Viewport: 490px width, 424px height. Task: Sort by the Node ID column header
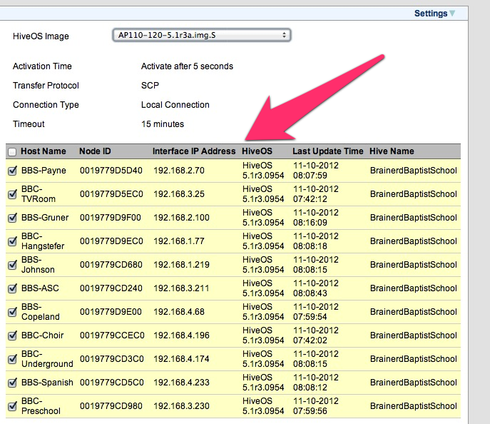tap(95, 151)
